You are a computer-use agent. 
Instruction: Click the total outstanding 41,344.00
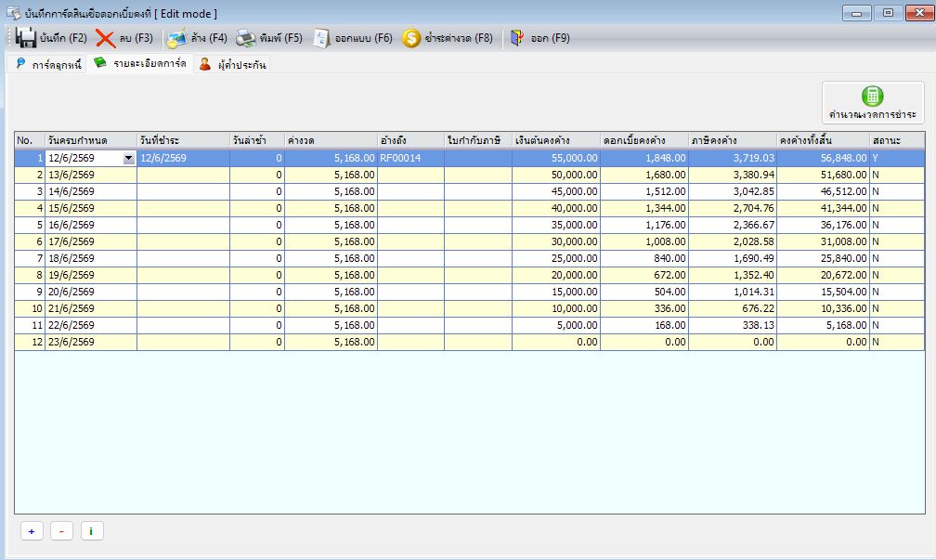pyautogui.click(x=823, y=208)
